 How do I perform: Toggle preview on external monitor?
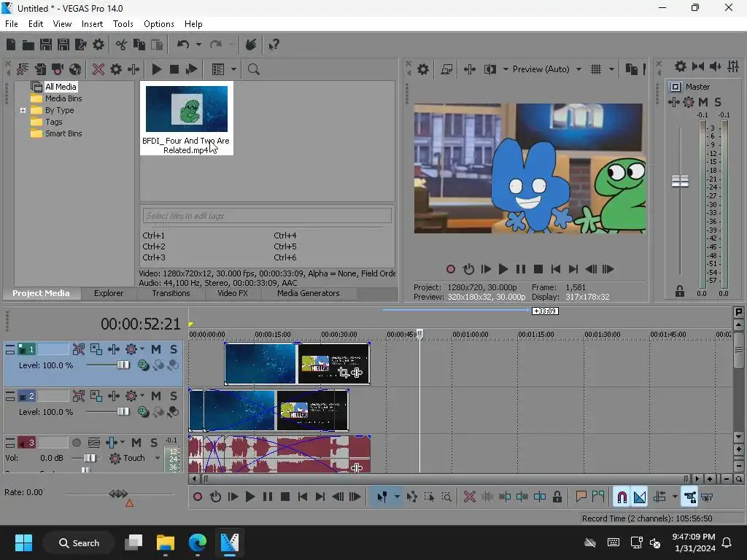(x=446, y=69)
